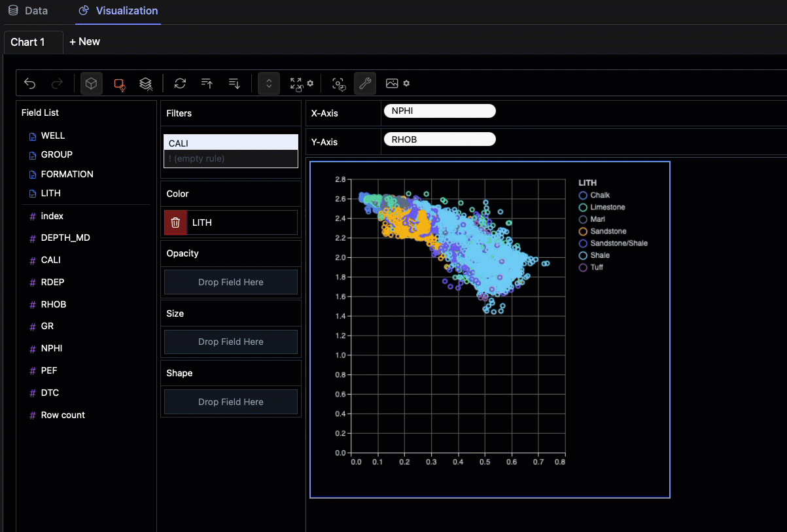Delete the LITH color field
Viewport: 787px width, 532px height.
[175, 222]
